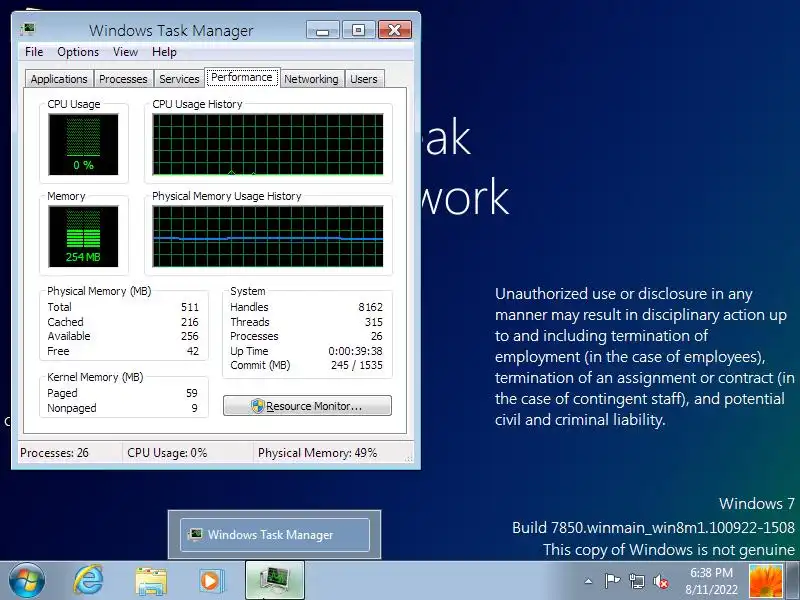Viewport: 800px width, 600px height.
Task: Click the Nonpaged kernel memory value 9
Action: point(194,408)
